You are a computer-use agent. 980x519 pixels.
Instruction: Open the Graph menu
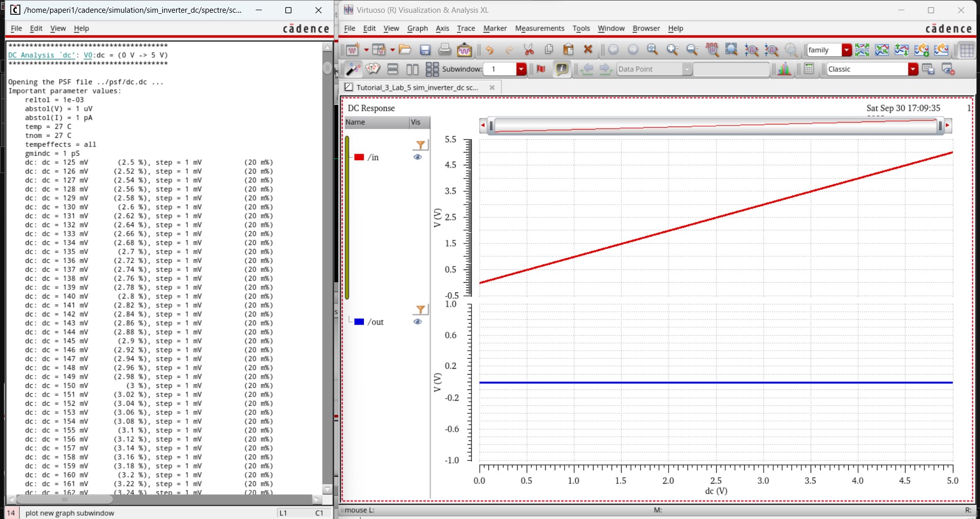[x=418, y=29]
